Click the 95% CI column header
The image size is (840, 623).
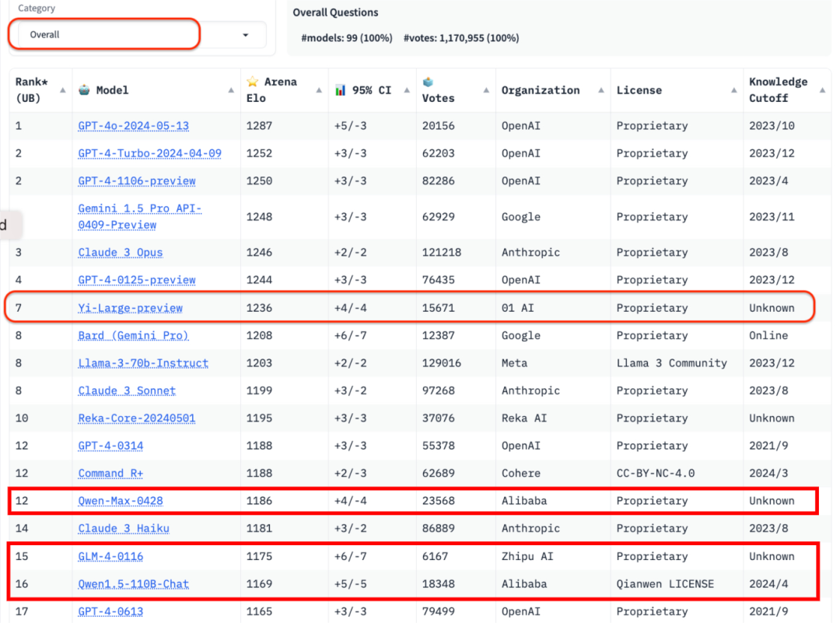[x=372, y=90]
